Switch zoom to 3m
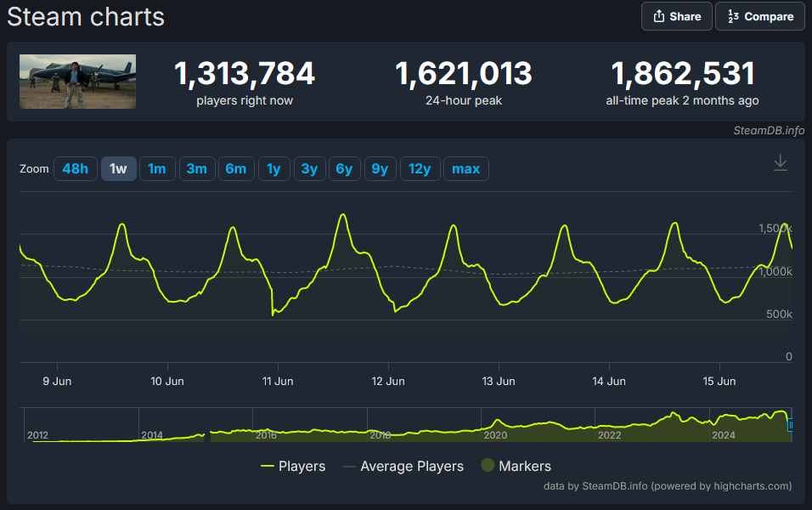The image size is (812, 510). (197, 169)
